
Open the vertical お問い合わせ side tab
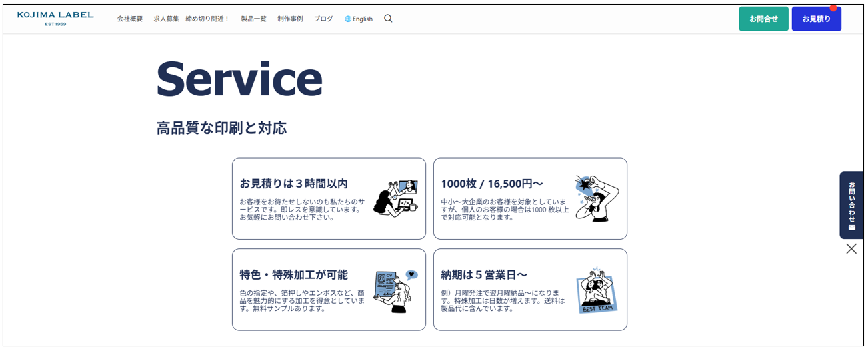coord(851,205)
